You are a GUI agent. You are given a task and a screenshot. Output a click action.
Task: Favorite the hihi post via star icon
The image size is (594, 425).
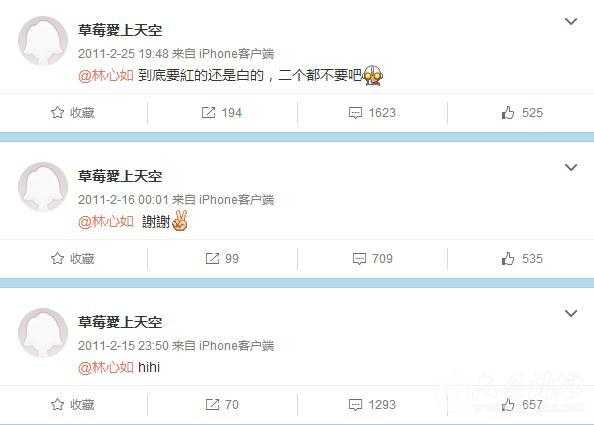coord(73,405)
